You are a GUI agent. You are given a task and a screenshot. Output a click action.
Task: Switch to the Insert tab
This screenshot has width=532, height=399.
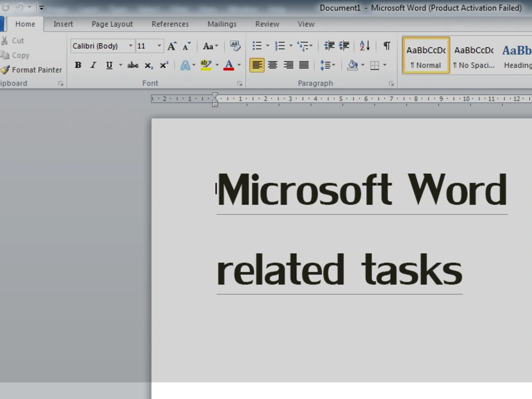[x=63, y=24]
